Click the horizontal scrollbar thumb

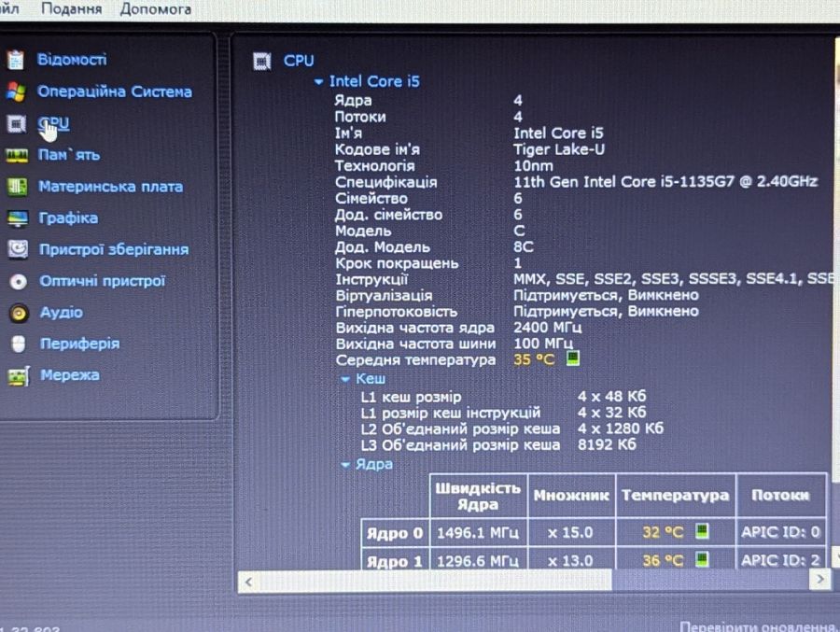pos(435,581)
